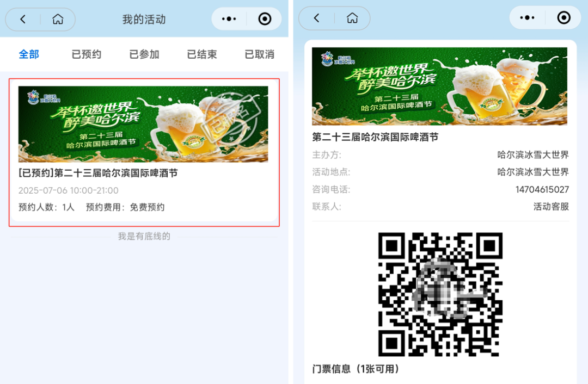Click the 主办方 value 哈尔滨冰雪大世界
This screenshot has width=588, height=384.
(533, 154)
